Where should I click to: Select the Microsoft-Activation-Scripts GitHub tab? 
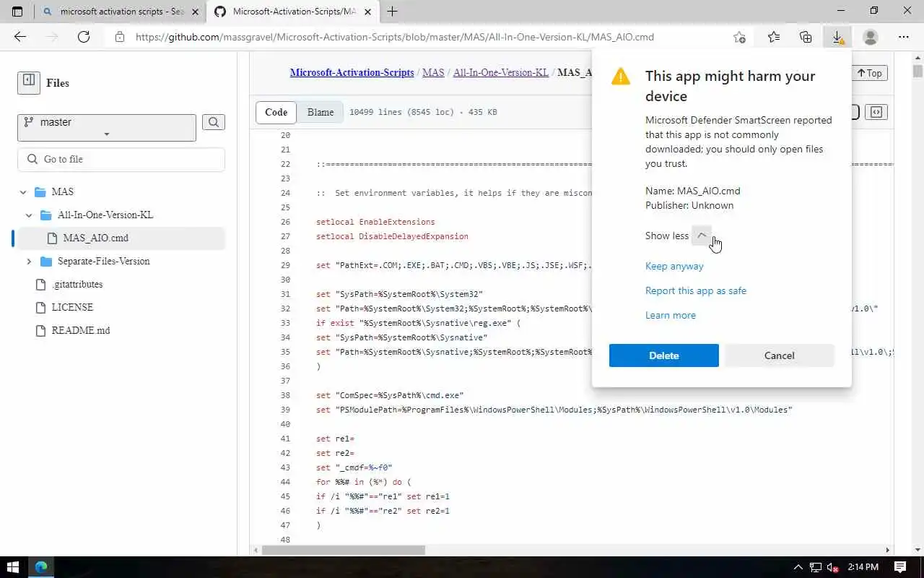[295, 12]
